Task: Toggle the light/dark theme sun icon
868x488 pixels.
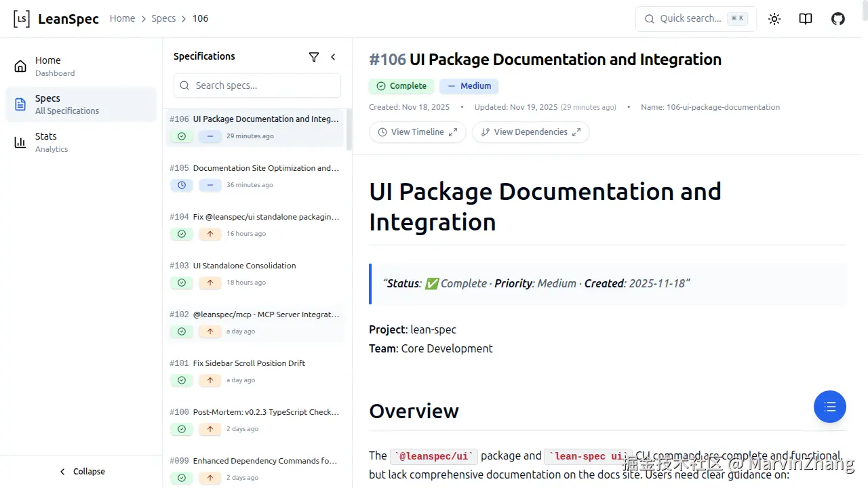Action: click(774, 19)
